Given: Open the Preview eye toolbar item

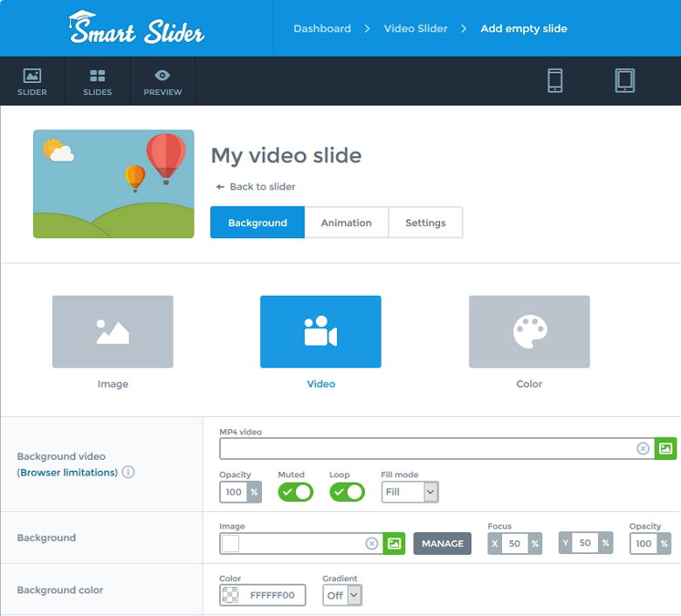Looking at the screenshot, I should [162, 82].
